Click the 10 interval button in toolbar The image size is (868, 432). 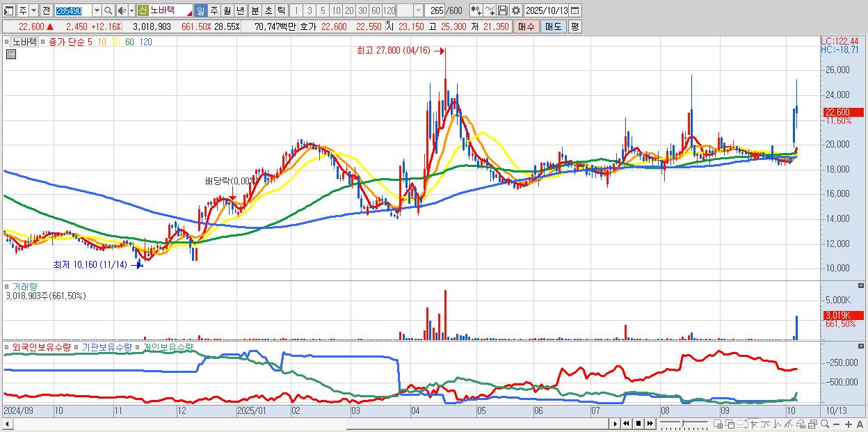coord(336,10)
